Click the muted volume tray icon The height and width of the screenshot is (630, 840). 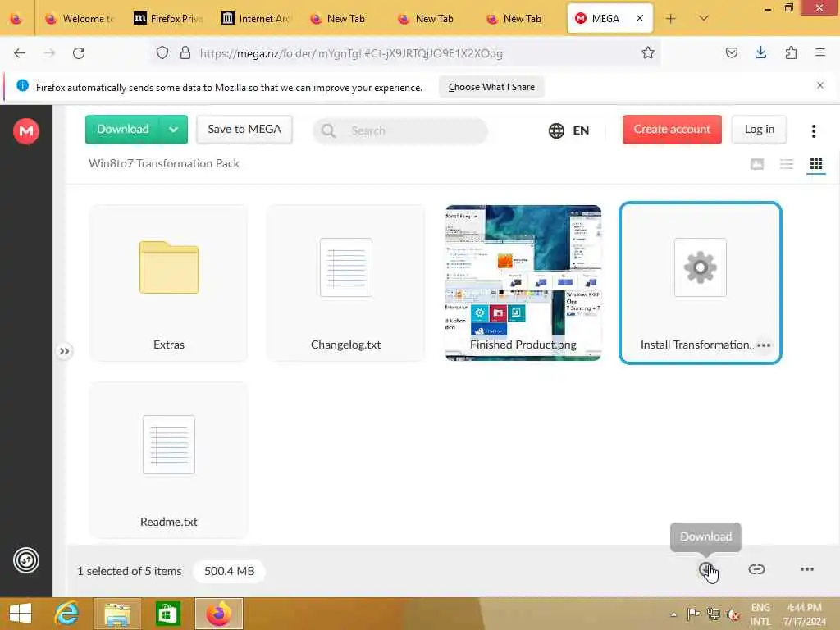[x=733, y=614]
